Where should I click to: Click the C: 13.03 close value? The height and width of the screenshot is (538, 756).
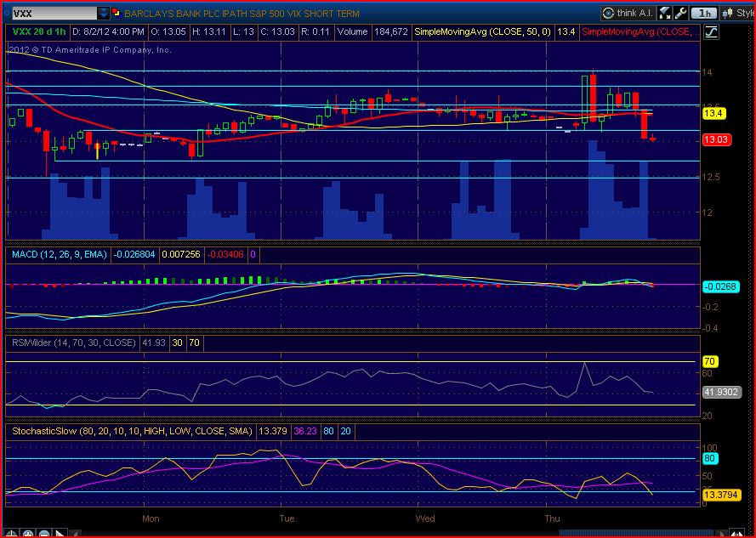[278, 31]
